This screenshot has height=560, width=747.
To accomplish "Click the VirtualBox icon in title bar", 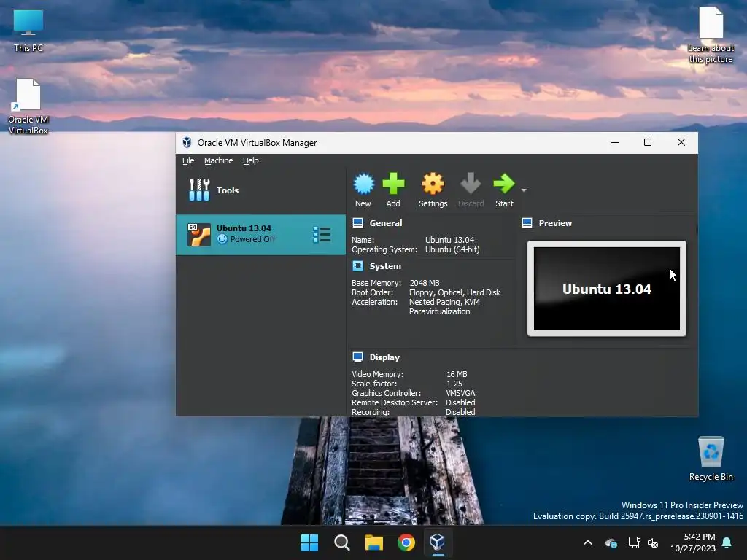I will [187, 142].
